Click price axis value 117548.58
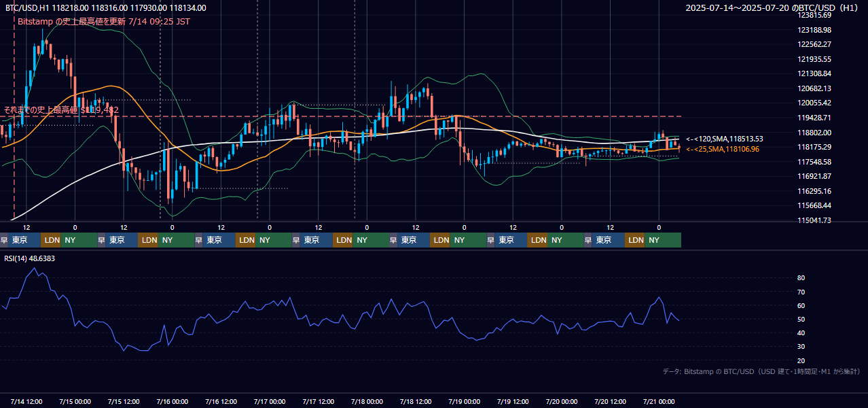This screenshot has width=868, height=408. [x=814, y=162]
